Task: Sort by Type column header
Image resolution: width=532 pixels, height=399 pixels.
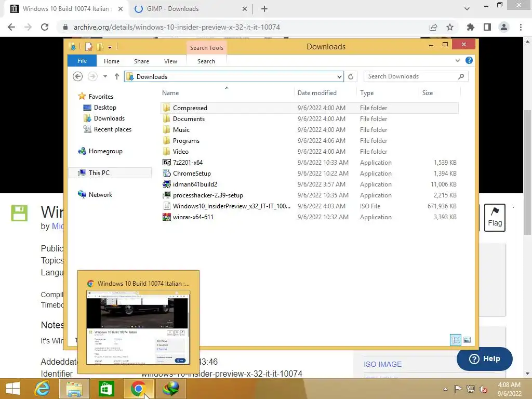Action: pos(367,93)
